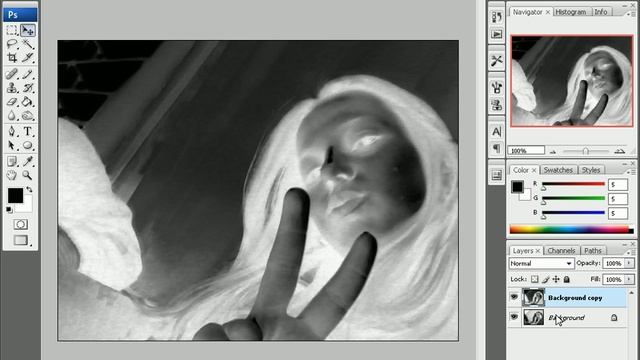Open the Layer Comps dock icon

click(x=496, y=176)
